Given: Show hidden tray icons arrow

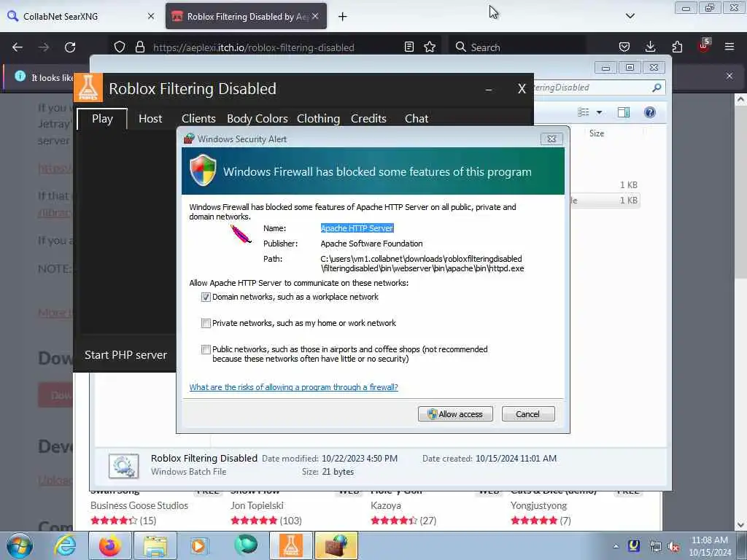Looking at the screenshot, I should [x=616, y=547].
